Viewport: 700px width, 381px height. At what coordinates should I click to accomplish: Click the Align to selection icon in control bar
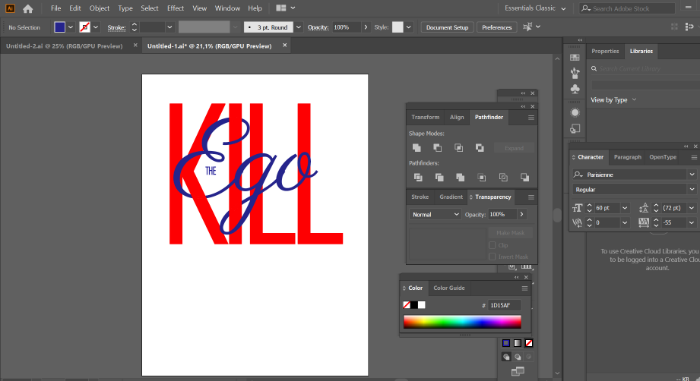pyautogui.click(x=527, y=27)
